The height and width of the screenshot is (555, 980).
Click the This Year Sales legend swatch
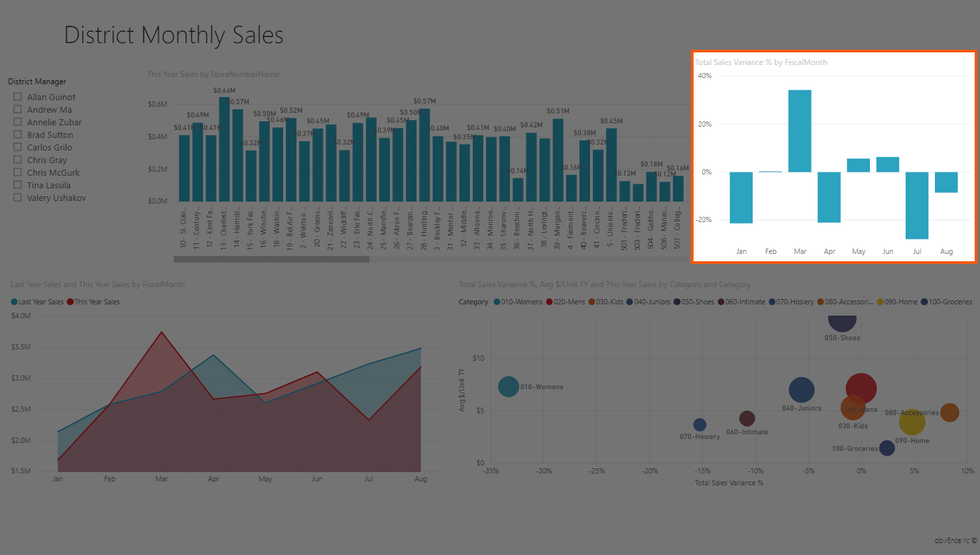coord(70,302)
